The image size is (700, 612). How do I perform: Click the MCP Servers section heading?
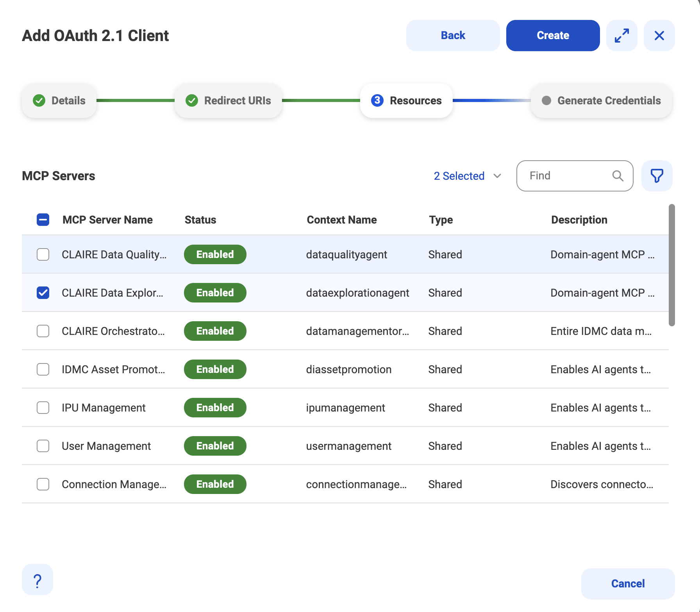(59, 176)
